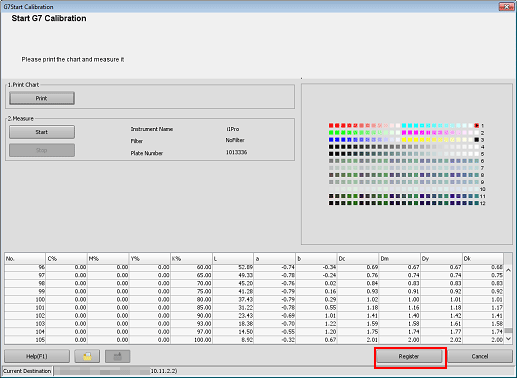517x378 pixels.
Task: Click the greyed-out save data icon button
Action: click(x=118, y=356)
